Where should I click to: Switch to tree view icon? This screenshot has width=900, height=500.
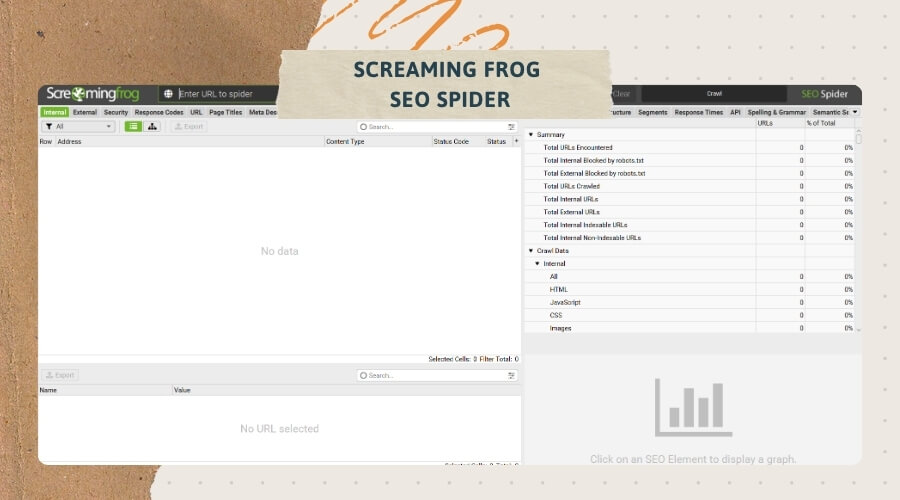(x=152, y=126)
